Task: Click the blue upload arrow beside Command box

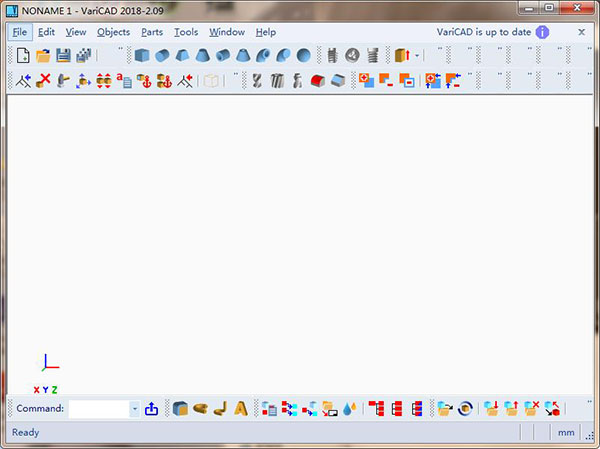Action: 152,408
